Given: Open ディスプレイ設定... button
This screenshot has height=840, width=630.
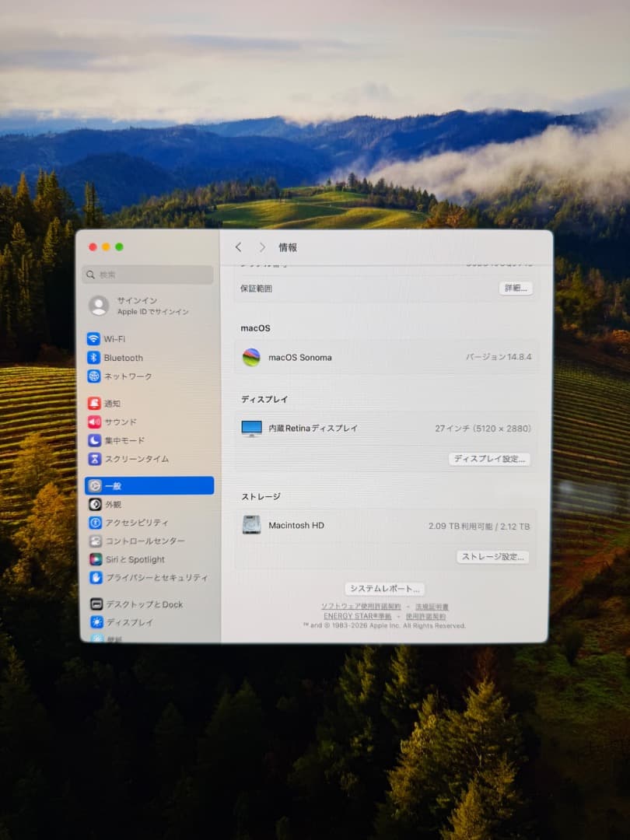Looking at the screenshot, I should (x=490, y=459).
